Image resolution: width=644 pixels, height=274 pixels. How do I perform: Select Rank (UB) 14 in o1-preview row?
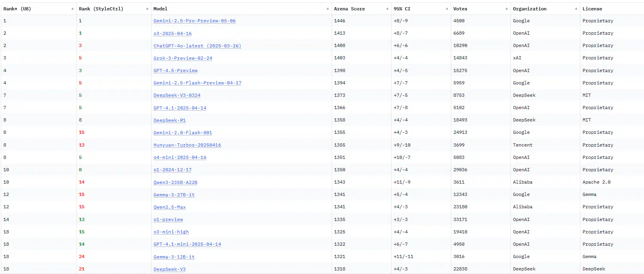click(x=6, y=219)
